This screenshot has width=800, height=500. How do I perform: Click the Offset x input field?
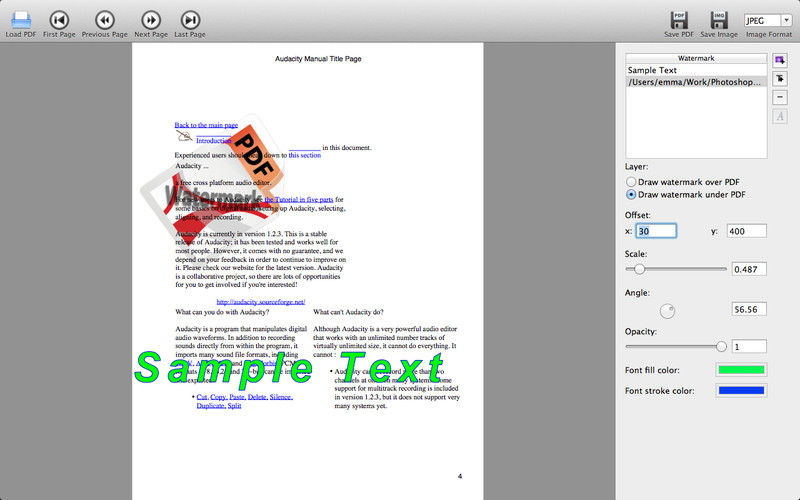[656, 231]
